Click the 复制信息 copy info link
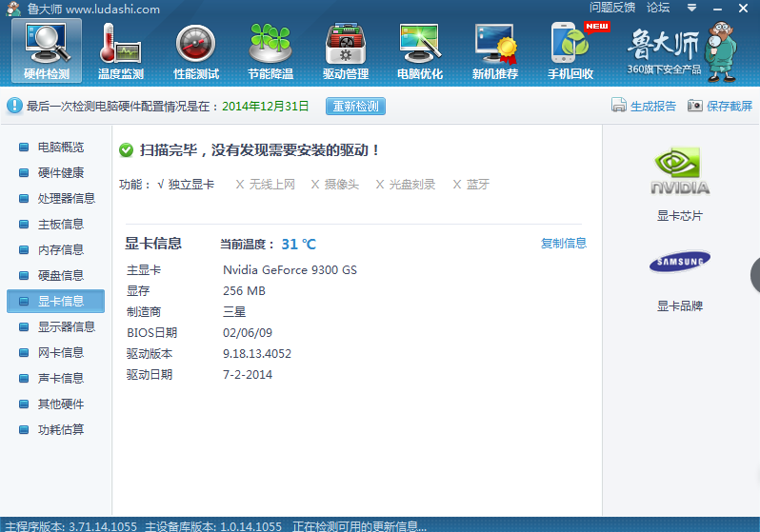The height and width of the screenshot is (532, 760). pos(564,244)
